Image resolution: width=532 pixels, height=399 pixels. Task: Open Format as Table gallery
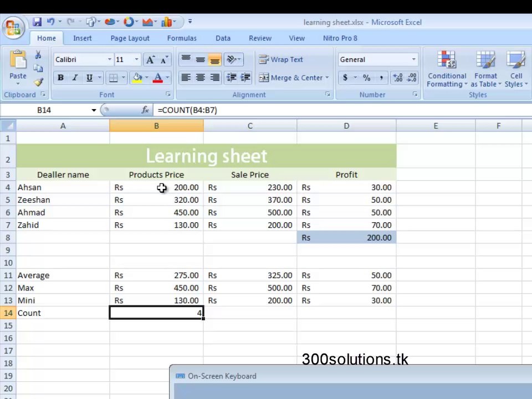[x=485, y=70]
